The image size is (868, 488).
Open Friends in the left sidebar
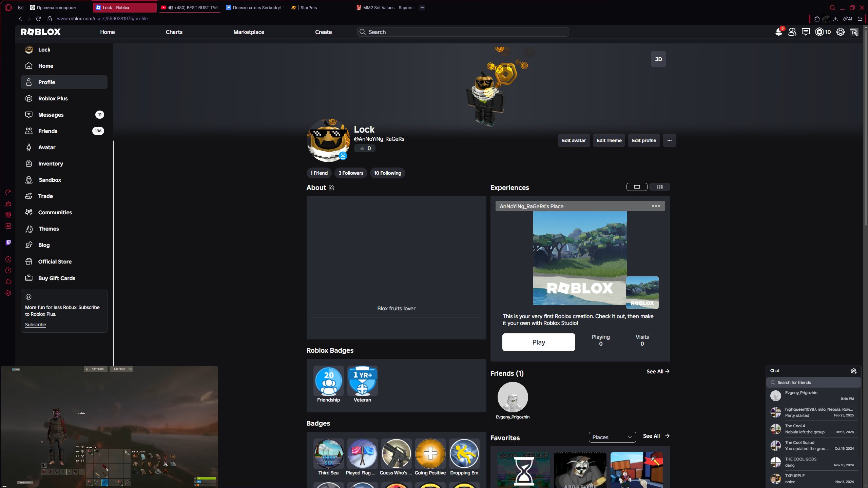click(64, 131)
